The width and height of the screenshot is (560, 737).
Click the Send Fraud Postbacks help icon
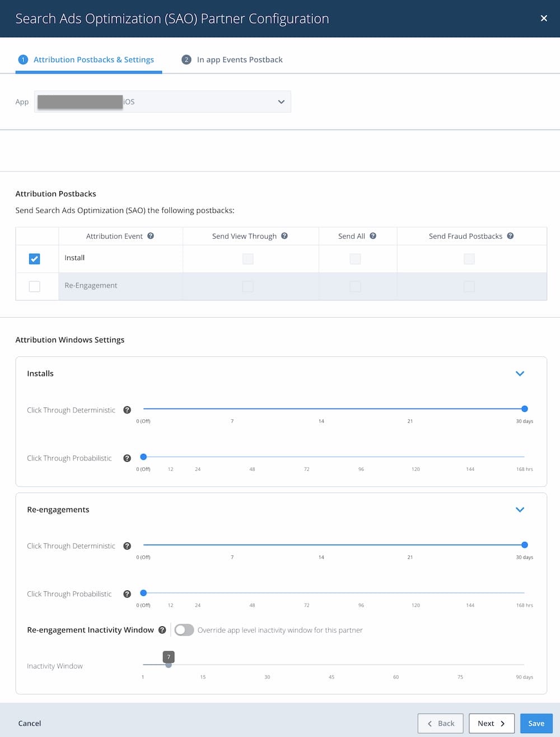pos(510,236)
